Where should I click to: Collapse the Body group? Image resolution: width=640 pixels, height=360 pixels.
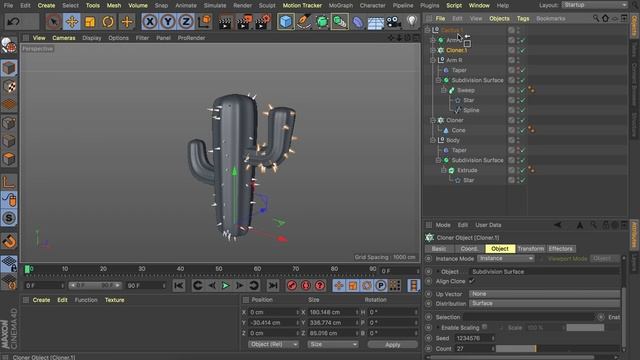[x=433, y=140]
